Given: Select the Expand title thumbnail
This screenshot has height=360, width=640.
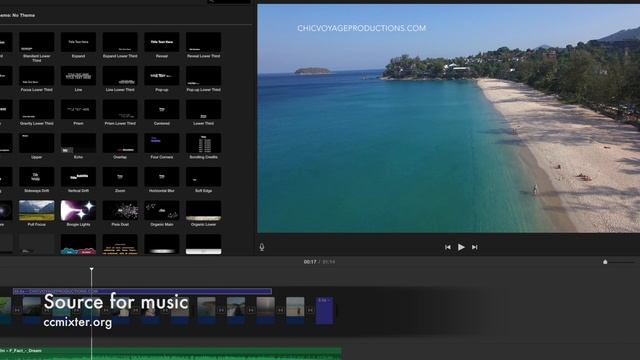Looking at the screenshot, I should [x=78, y=42].
